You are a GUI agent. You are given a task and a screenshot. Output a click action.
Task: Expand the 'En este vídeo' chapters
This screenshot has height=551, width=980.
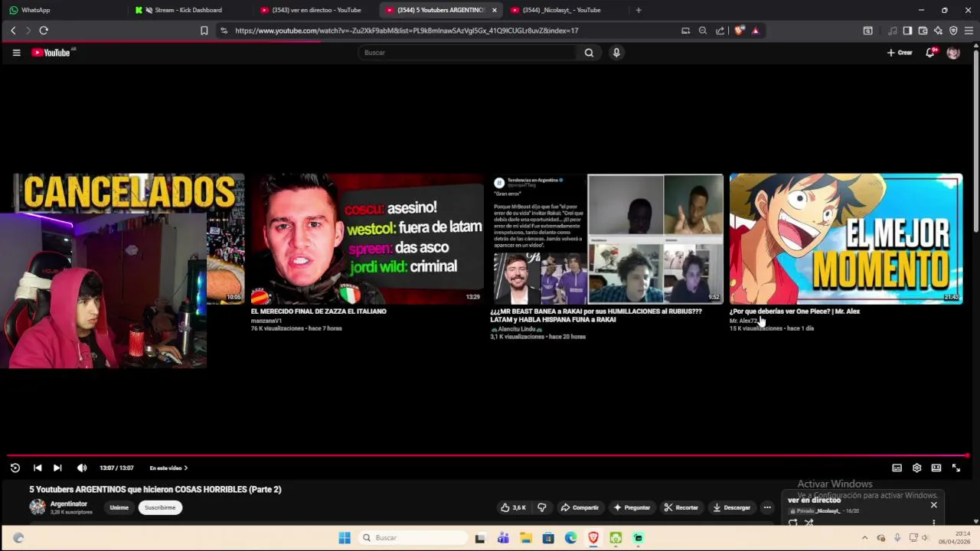click(168, 468)
